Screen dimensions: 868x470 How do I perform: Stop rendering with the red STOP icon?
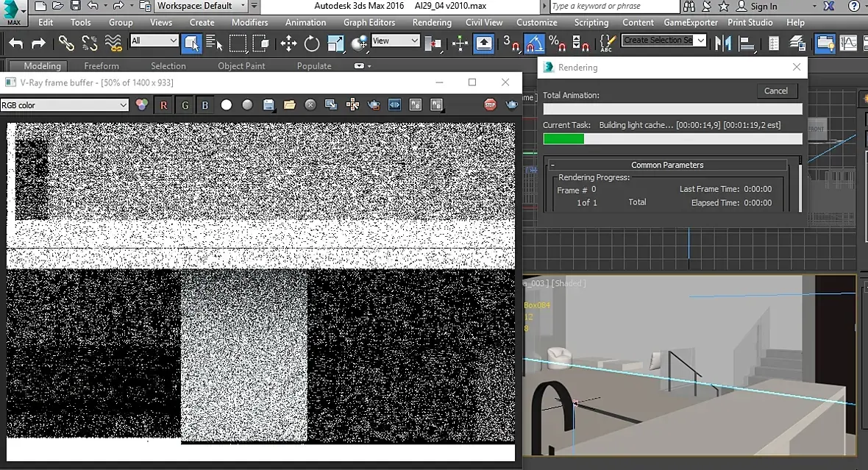[491, 105]
